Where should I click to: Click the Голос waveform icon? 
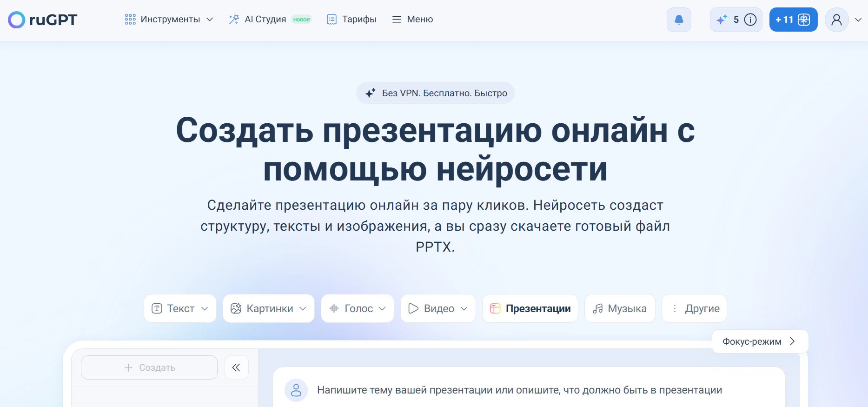334,308
